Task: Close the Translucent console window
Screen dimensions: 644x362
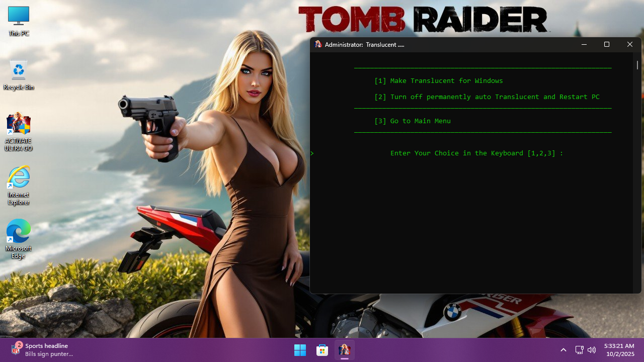Action: [630, 44]
